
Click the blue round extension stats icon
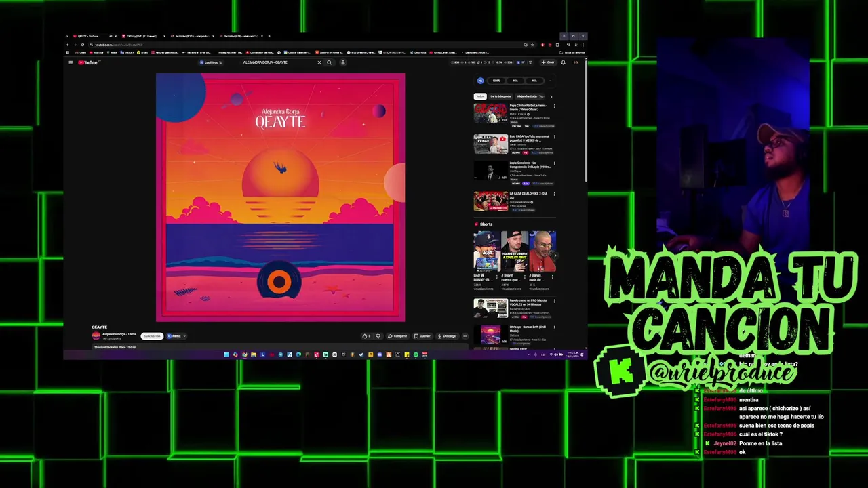click(480, 81)
